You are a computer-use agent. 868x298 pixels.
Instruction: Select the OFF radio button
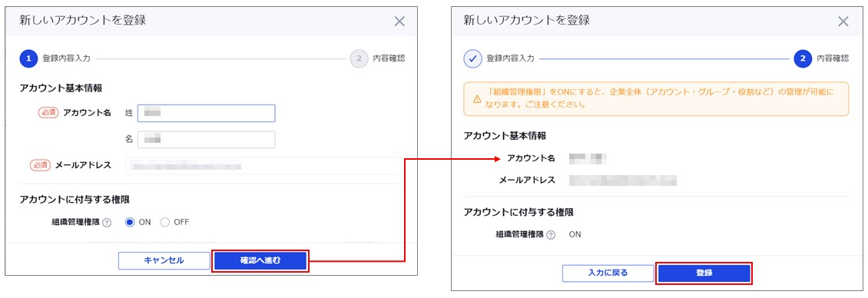point(164,222)
